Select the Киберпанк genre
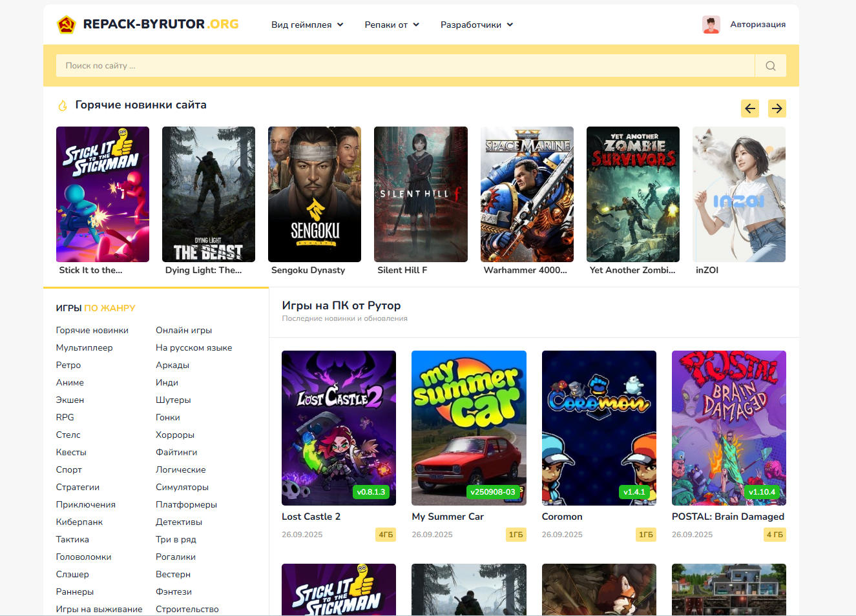 coord(79,522)
